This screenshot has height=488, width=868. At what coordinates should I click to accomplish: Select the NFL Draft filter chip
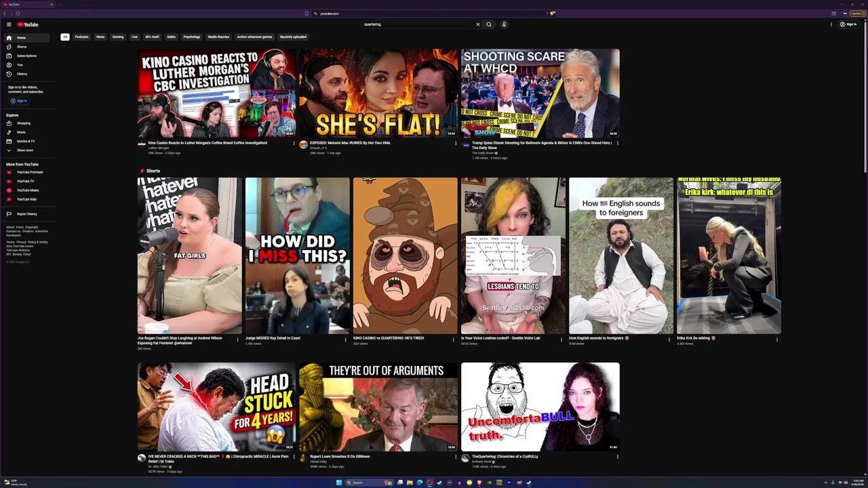pos(152,37)
